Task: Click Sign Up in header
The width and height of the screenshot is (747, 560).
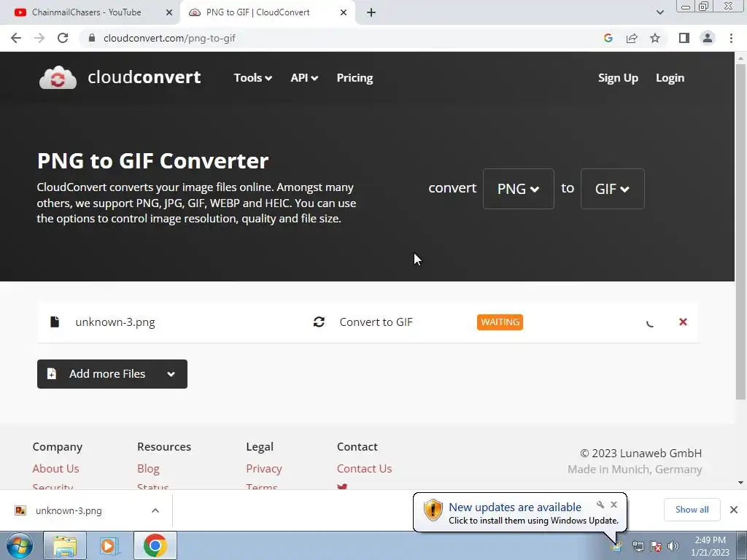Action: (618, 77)
